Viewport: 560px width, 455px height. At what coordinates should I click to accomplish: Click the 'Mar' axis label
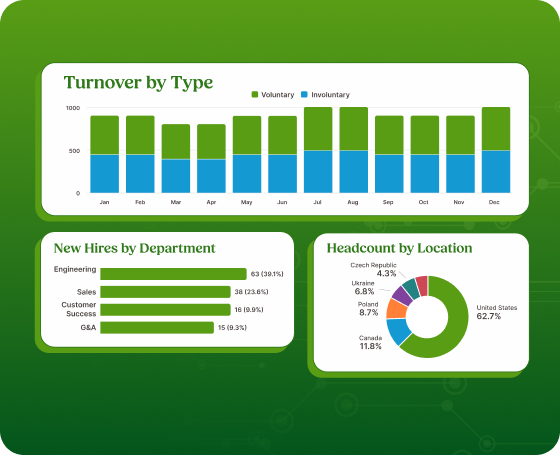(176, 202)
